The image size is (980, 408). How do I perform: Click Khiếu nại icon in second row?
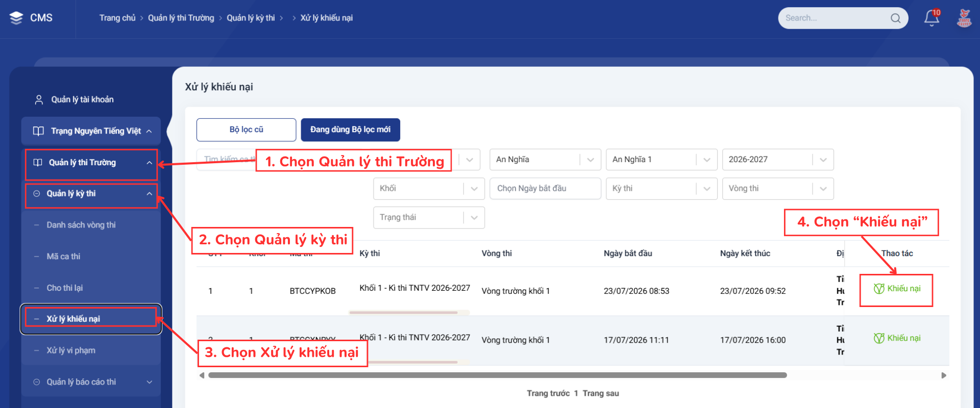click(879, 338)
